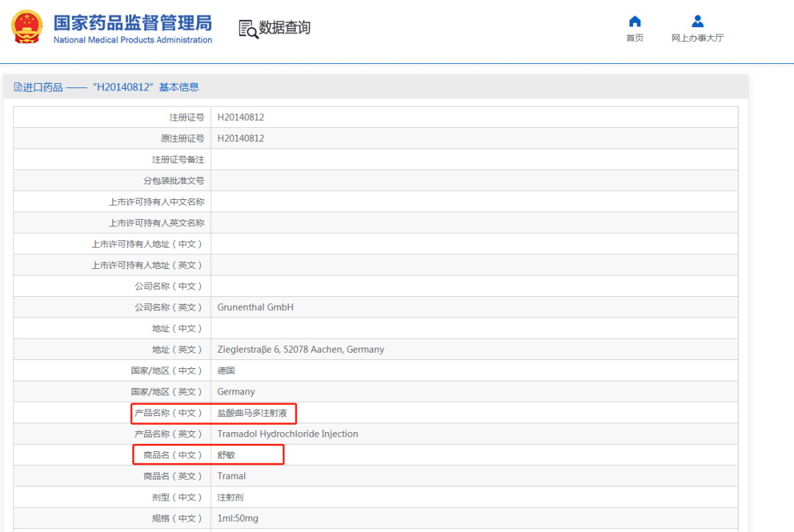The width and height of the screenshot is (794, 532).
Task: Click the 注册证号备注 label
Action: (x=178, y=160)
